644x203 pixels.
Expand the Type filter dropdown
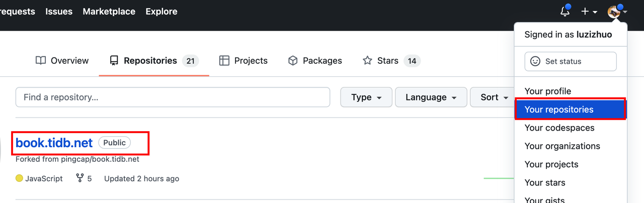[366, 97]
